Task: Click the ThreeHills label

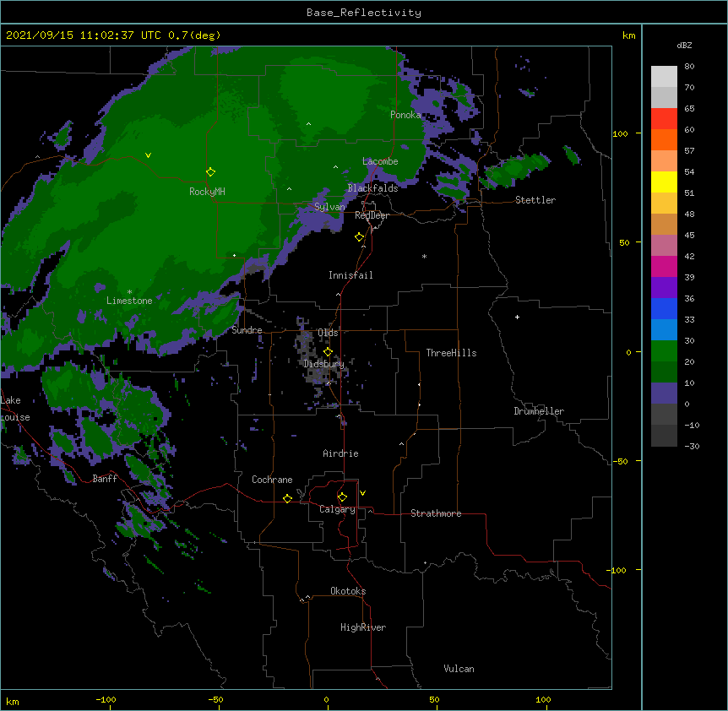Action: (451, 353)
